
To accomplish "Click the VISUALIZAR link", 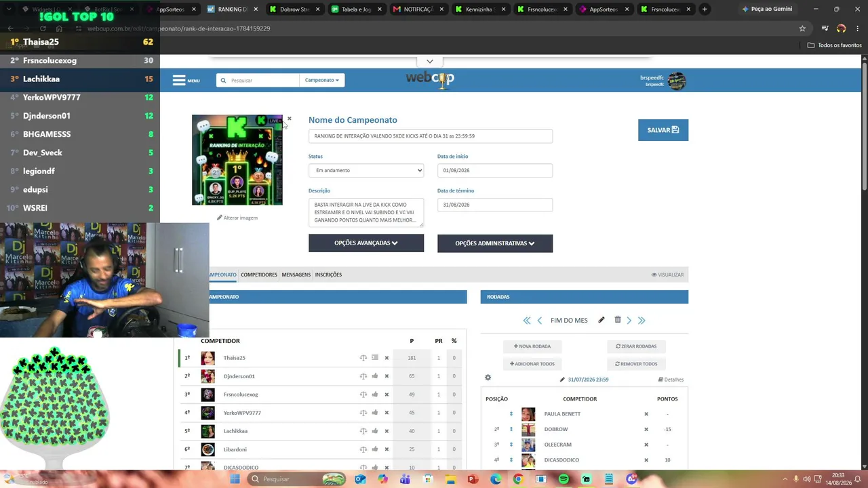I will click(667, 274).
